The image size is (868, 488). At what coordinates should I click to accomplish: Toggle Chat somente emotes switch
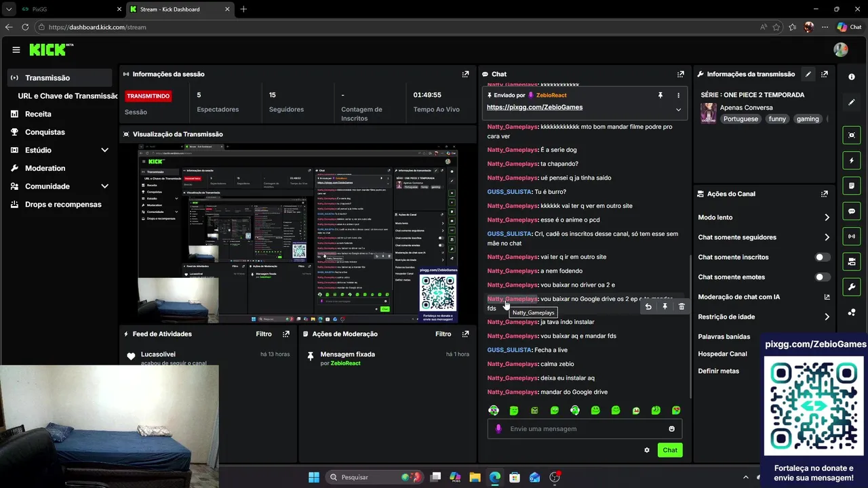pos(822,277)
